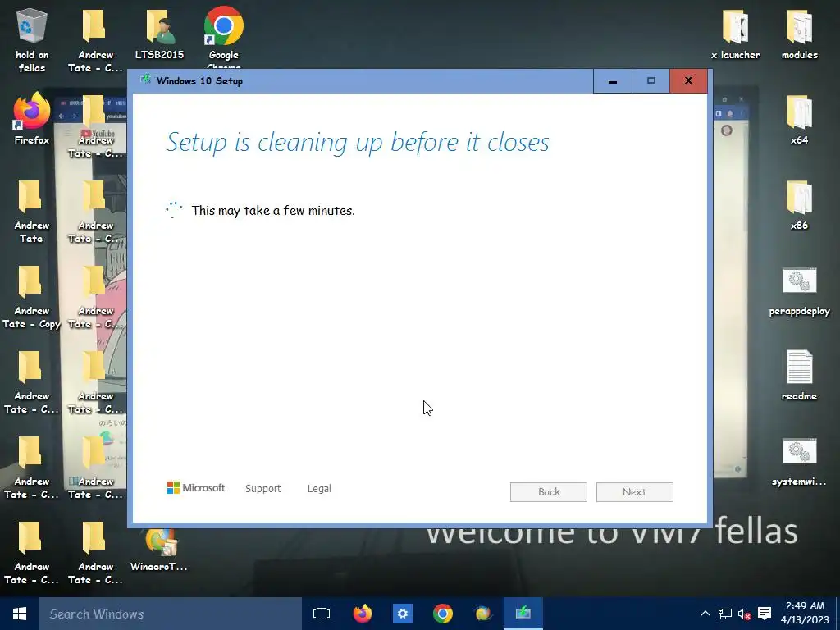Open the Windows Start menu
This screenshot has width=840, height=630.
pos(20,614)
